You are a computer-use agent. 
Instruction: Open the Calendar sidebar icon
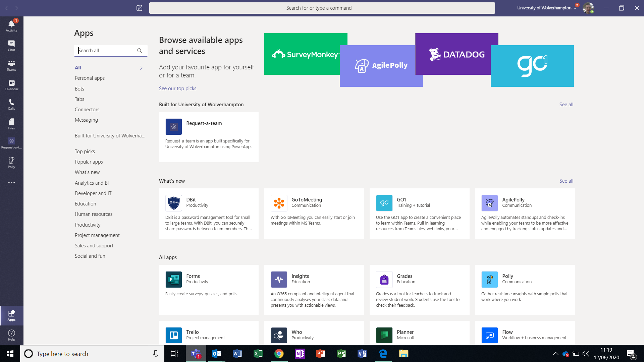pyautogui.click(x=11, y=84)
